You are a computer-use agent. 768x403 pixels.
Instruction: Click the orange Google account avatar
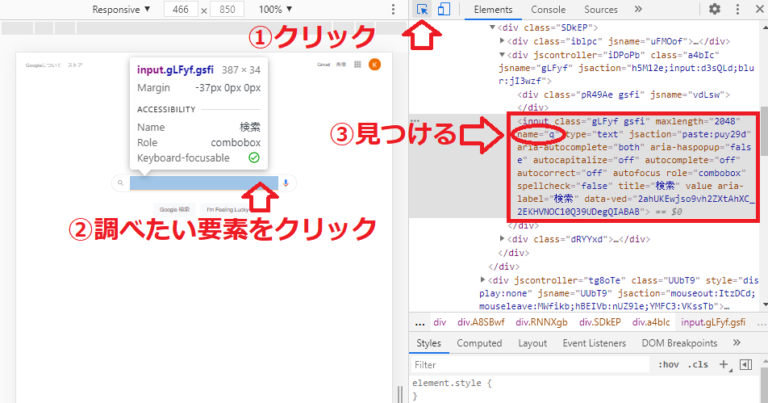click(x=374, y=64)
